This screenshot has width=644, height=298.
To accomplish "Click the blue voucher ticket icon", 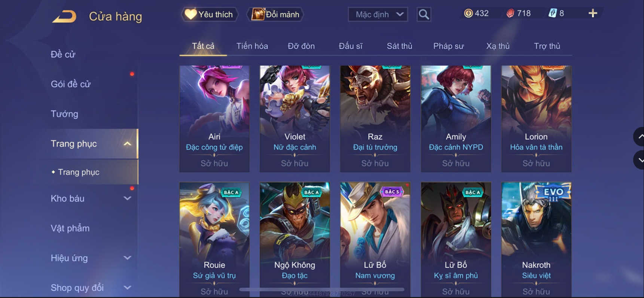I will [553, 13].
